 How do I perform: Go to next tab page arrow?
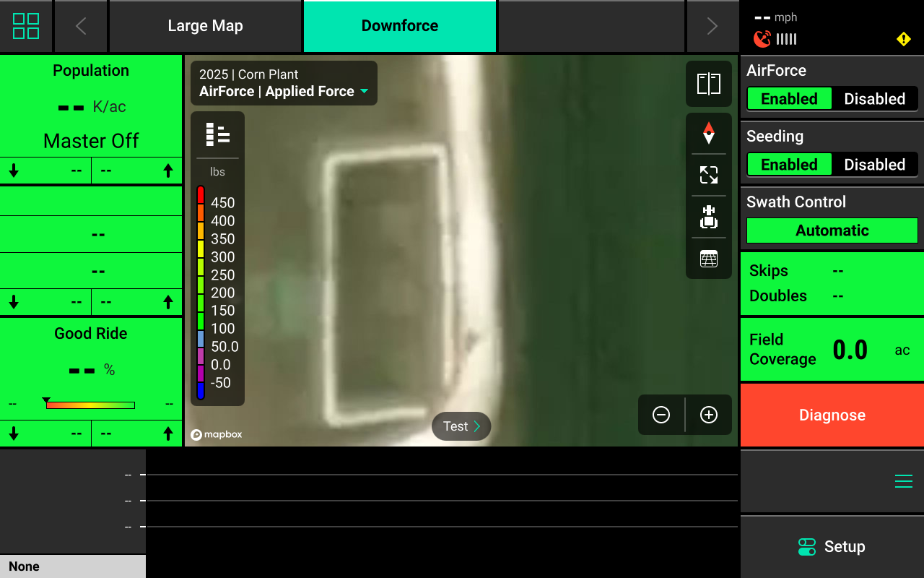click(x=712, y=26)
